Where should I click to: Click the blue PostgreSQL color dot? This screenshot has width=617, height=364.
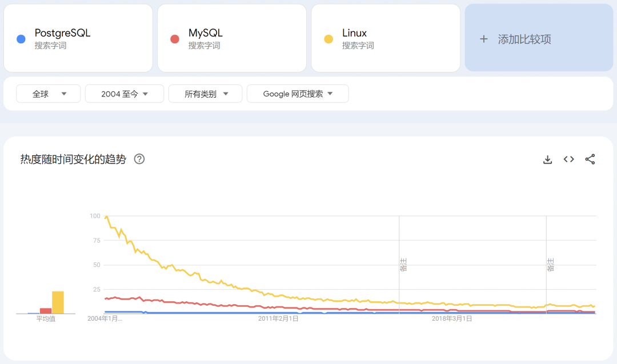coord(21,39)
